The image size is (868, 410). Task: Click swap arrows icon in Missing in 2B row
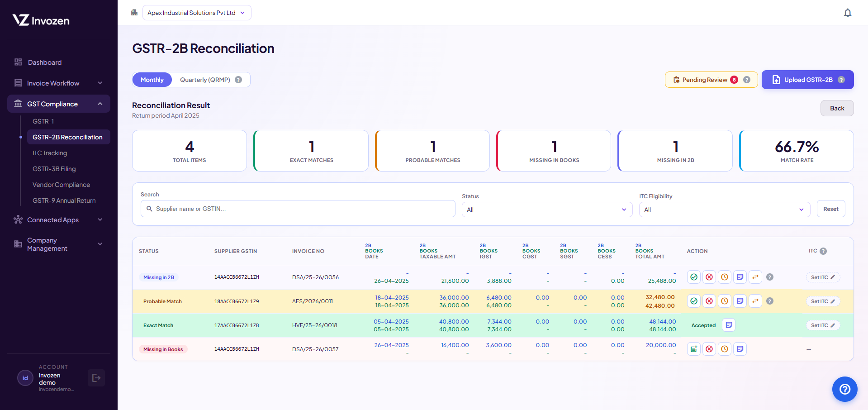(x=755, y=277)
